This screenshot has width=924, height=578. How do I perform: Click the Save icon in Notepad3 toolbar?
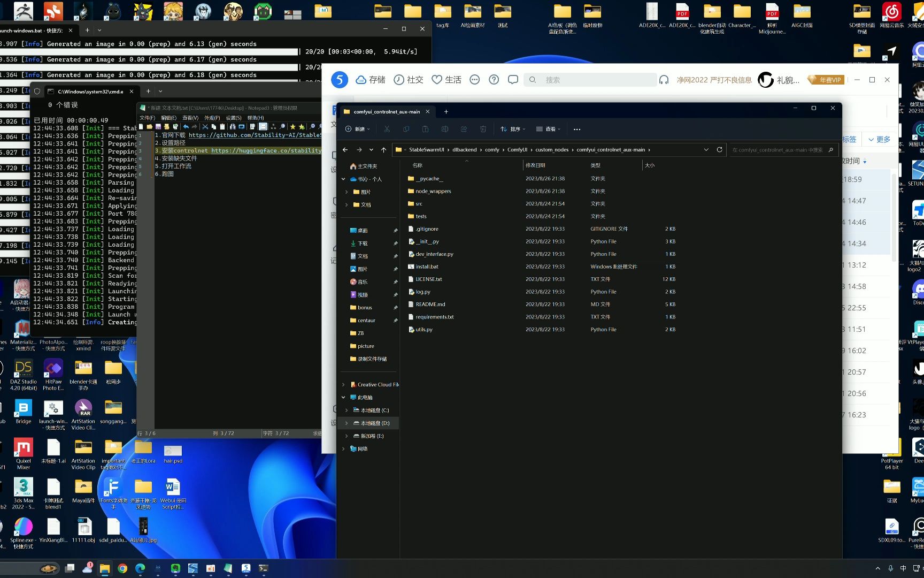[x=158, y=127]
